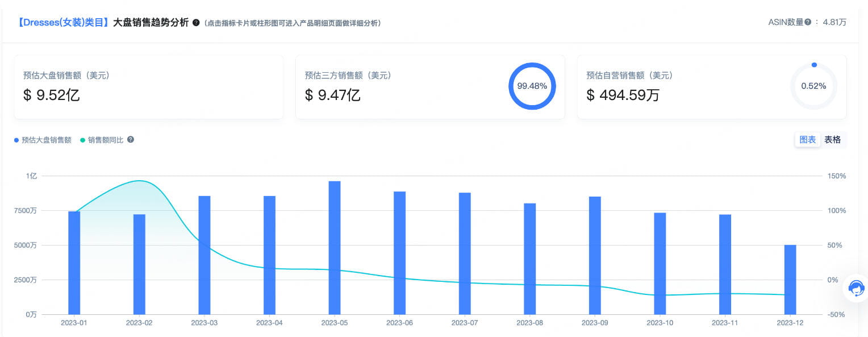The width and height of the screenshot is (868, 337).
Task: Toggle the 销售额同比 series in the legend
Action: (106, 139)
